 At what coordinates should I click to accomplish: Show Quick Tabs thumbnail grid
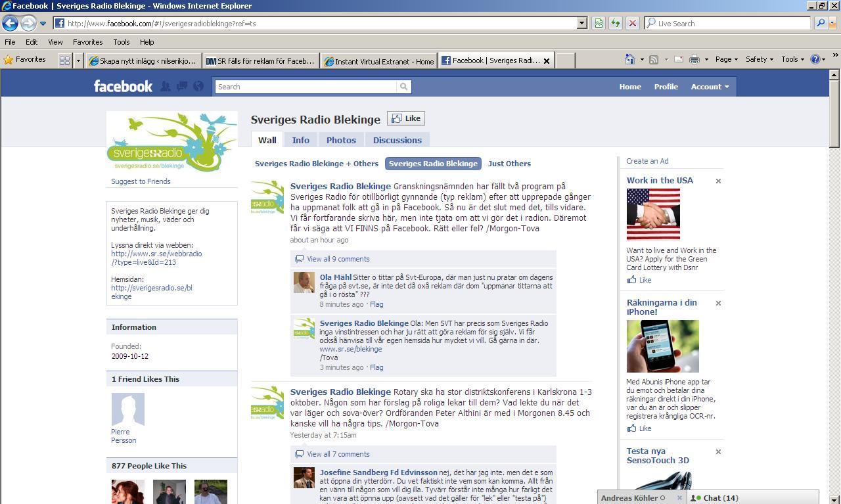pyautogui.click(x=64, y=60)
